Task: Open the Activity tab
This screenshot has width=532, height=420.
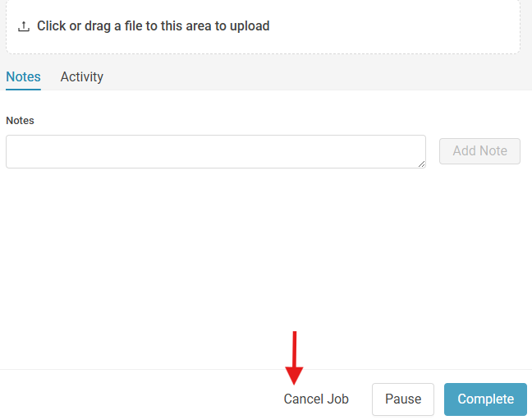Action: pos(82,76)
